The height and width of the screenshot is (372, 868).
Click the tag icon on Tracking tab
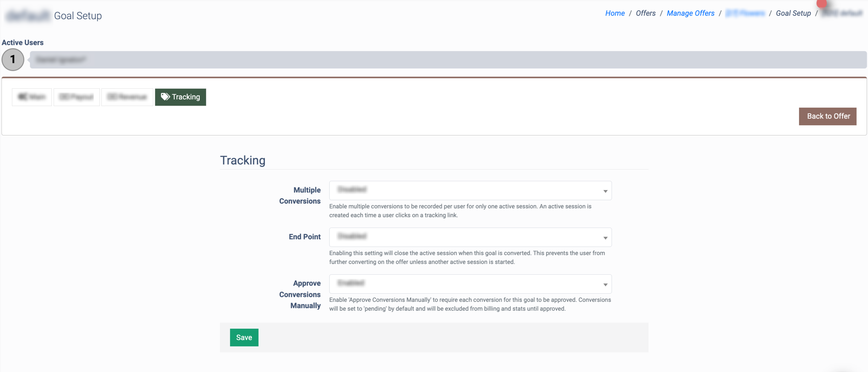click(165, 97)
